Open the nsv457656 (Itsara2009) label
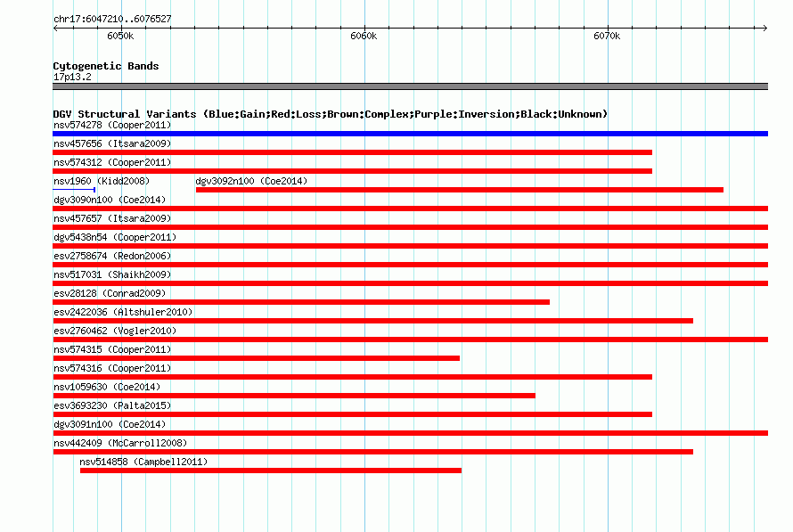This screenshot has height=532, width=793. coord(112,143)
